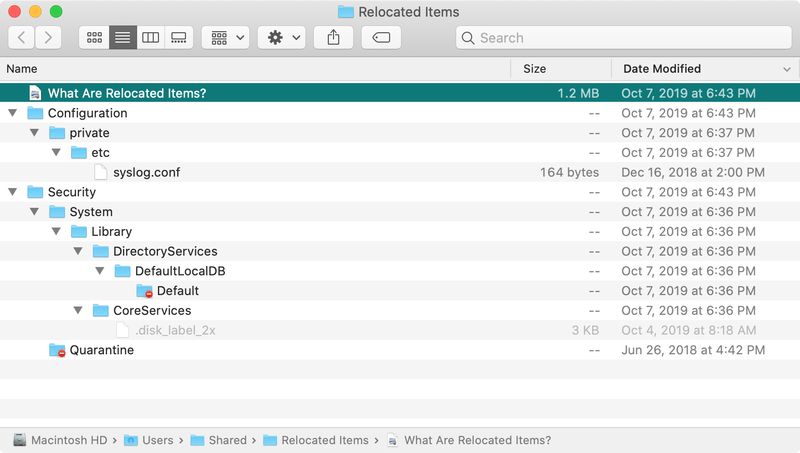Image resolution: width=800 pixels, height=453 pixels.
Task: Collapse the Security folder triangle
Action: pyautogui.click(x=13, y=192)
